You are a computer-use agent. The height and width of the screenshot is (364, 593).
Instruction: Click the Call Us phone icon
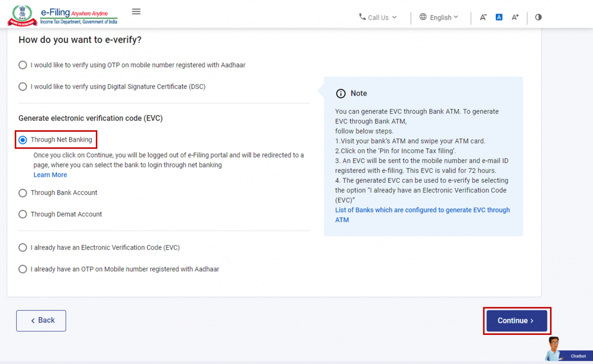pos(361,17)
